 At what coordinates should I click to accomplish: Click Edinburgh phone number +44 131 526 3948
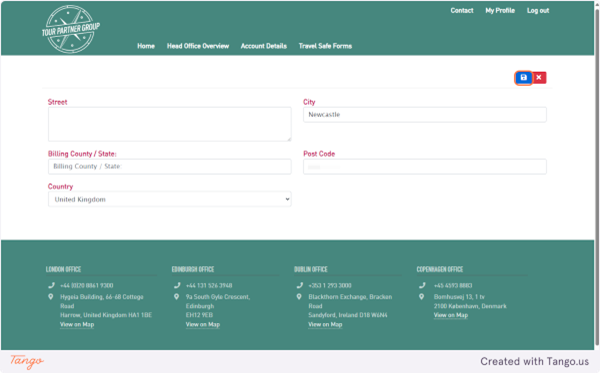[209, 285]
